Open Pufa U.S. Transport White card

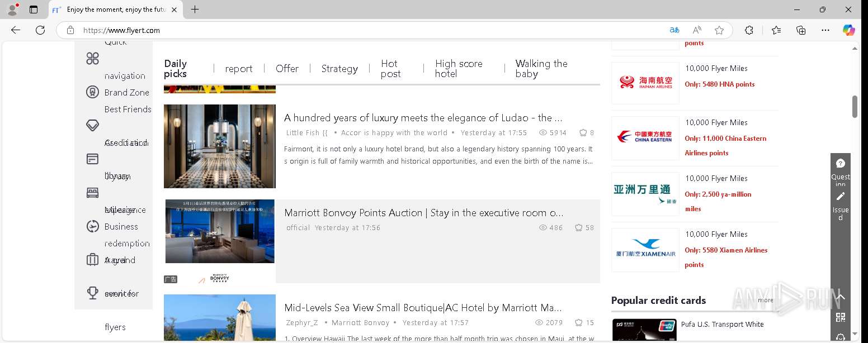pyautogui.click(x=723, y=324)
